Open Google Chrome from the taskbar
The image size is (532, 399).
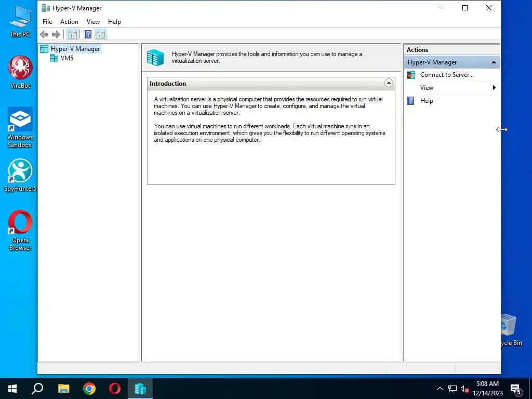click(89, 389)
